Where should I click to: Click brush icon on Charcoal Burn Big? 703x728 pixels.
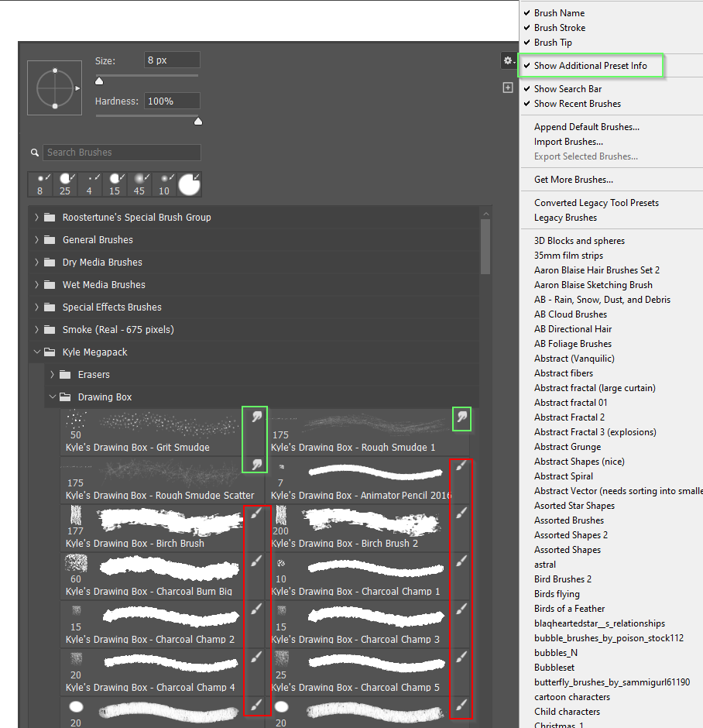coord(256,561)
